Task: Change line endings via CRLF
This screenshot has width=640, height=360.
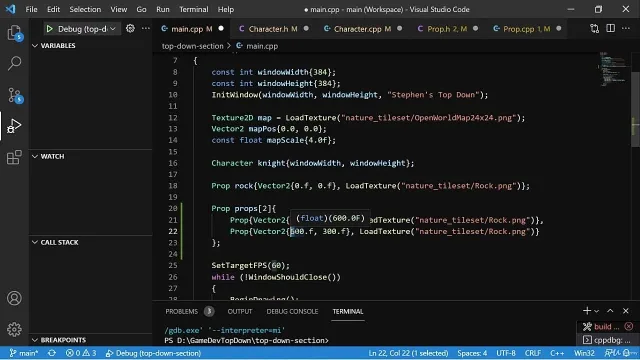Action: click(x=533, y=353)
